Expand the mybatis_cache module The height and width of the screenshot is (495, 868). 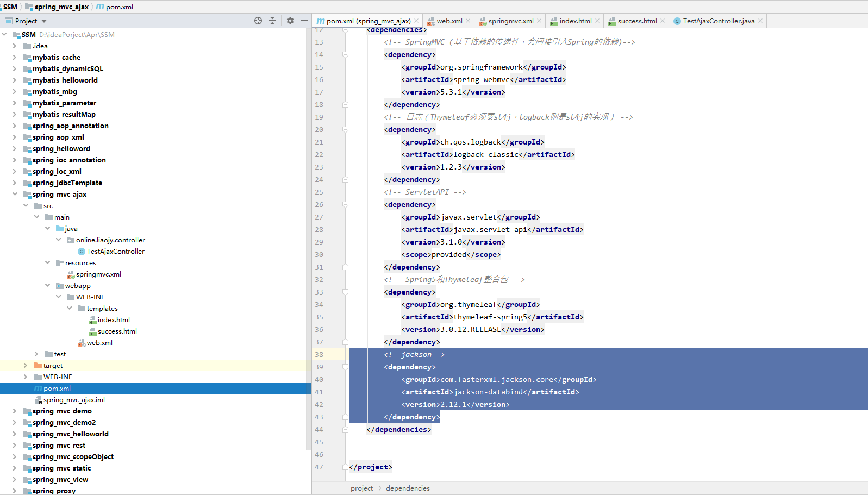(15, 57)
